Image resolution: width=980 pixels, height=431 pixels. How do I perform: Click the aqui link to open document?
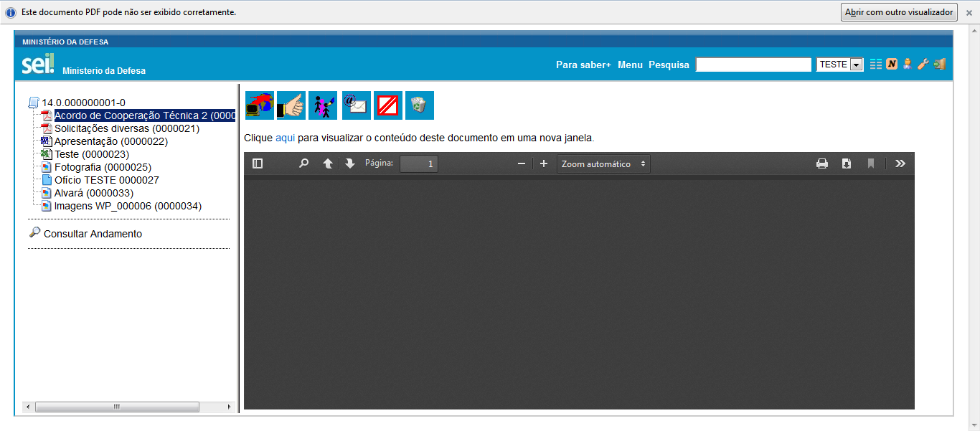pyautogui.click(x=285, y=138)
